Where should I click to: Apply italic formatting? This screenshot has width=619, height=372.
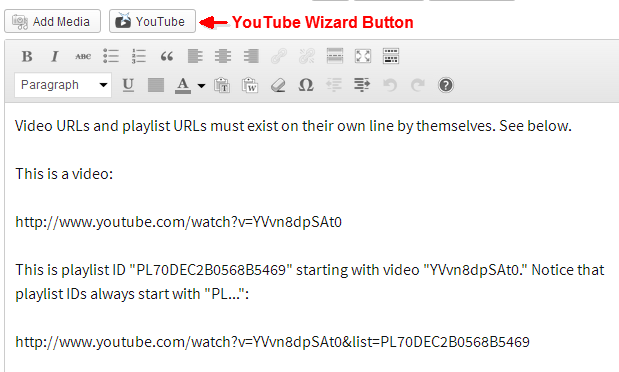[55, 56]
